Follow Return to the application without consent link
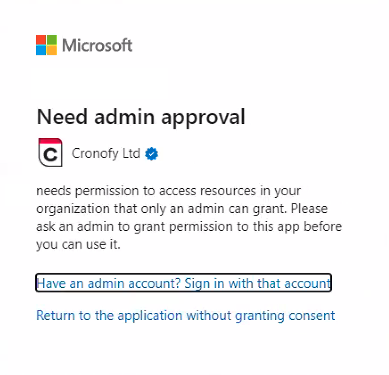The width and height of the screenshot is (389, 375). pos(186,315)
